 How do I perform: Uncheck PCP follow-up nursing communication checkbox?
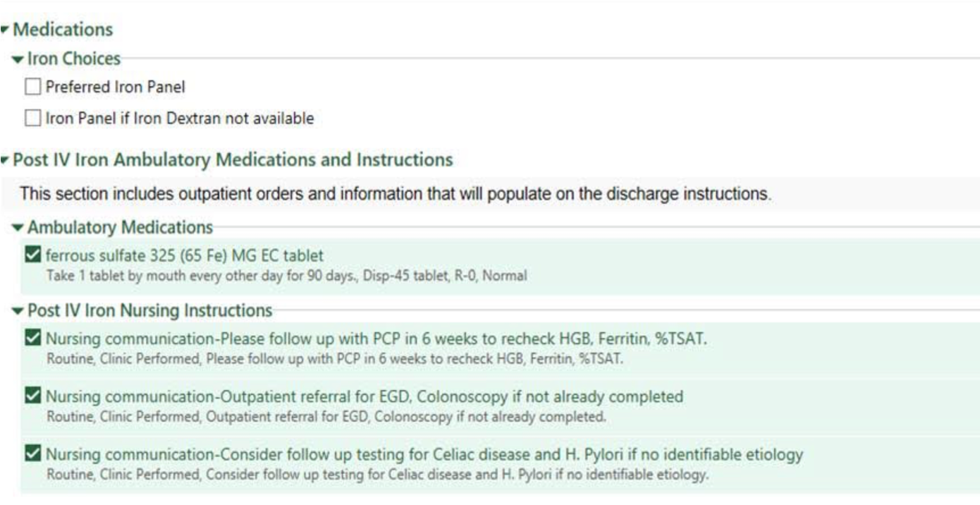pyautogui.click(x=32, y=339)
